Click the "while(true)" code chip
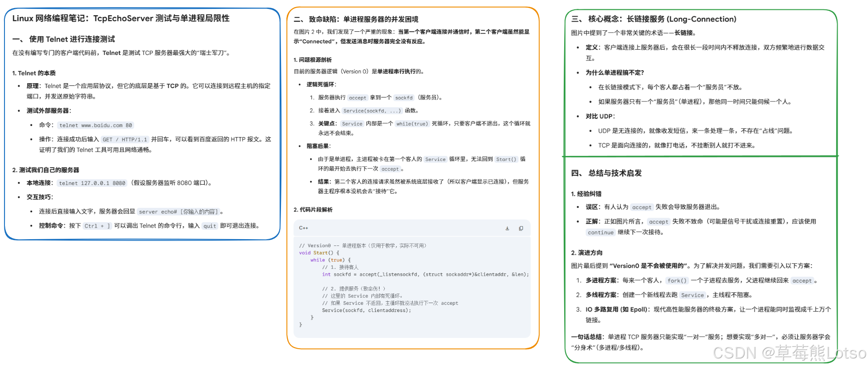This screenshot has height=367, width=868. (x=412, y=124)
